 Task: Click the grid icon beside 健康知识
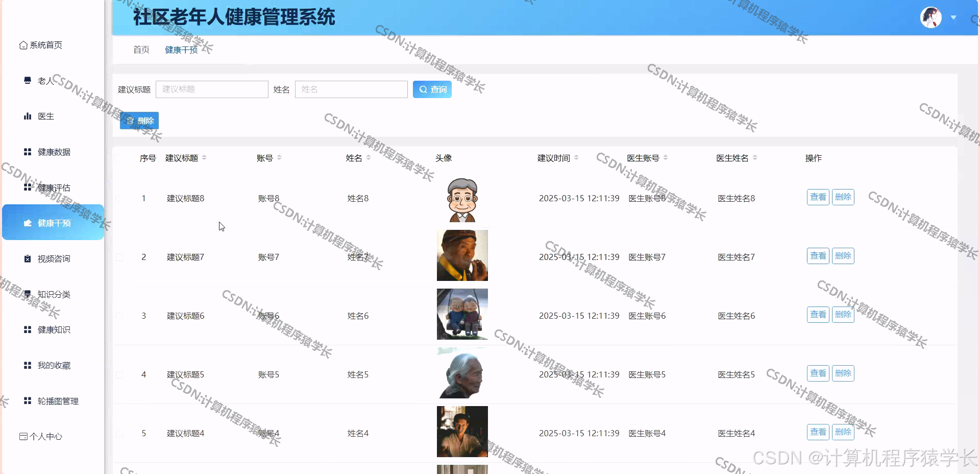tap(28, 330)
